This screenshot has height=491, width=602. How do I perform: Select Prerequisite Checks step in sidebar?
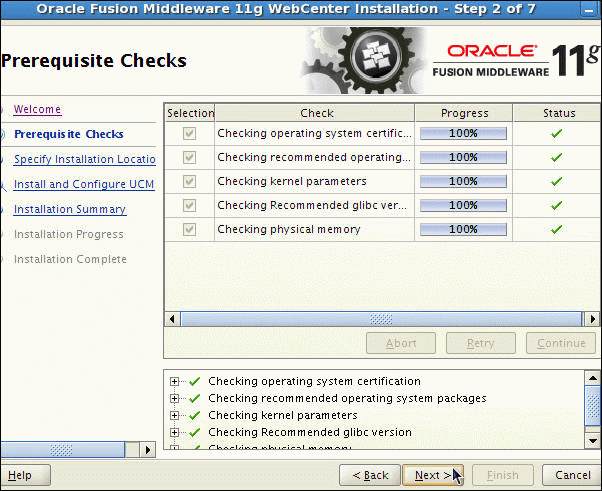tap(69, 134)
